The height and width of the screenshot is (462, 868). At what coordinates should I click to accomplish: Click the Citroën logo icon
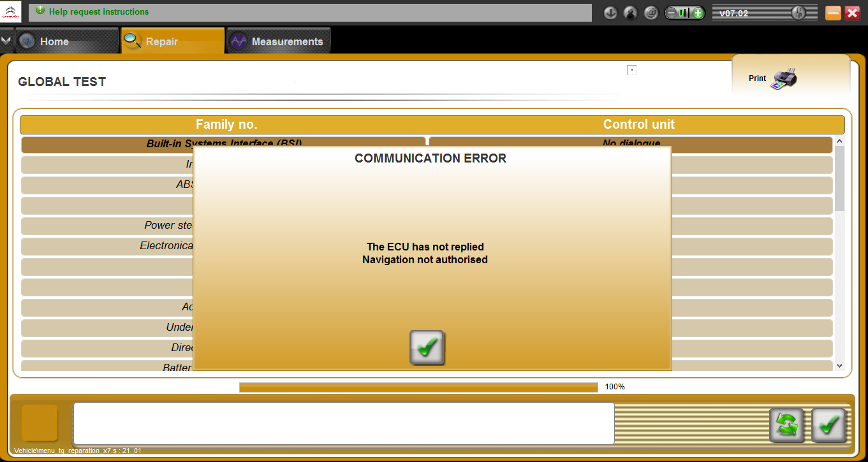[x=11, y=11]
